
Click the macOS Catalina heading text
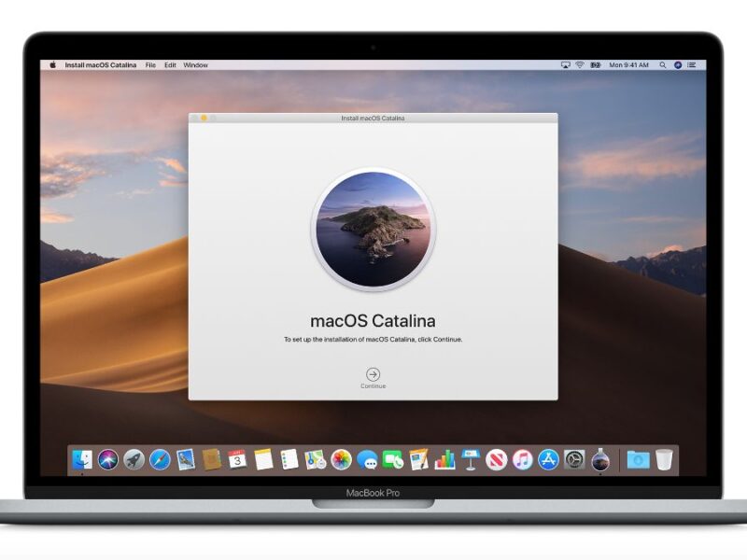coord(373,321)
